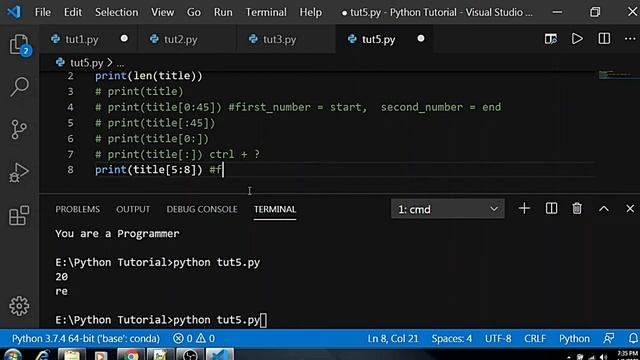The image size is (640, 360).
Task: Open the Terminal menu
Action: [x=266, y=12]
